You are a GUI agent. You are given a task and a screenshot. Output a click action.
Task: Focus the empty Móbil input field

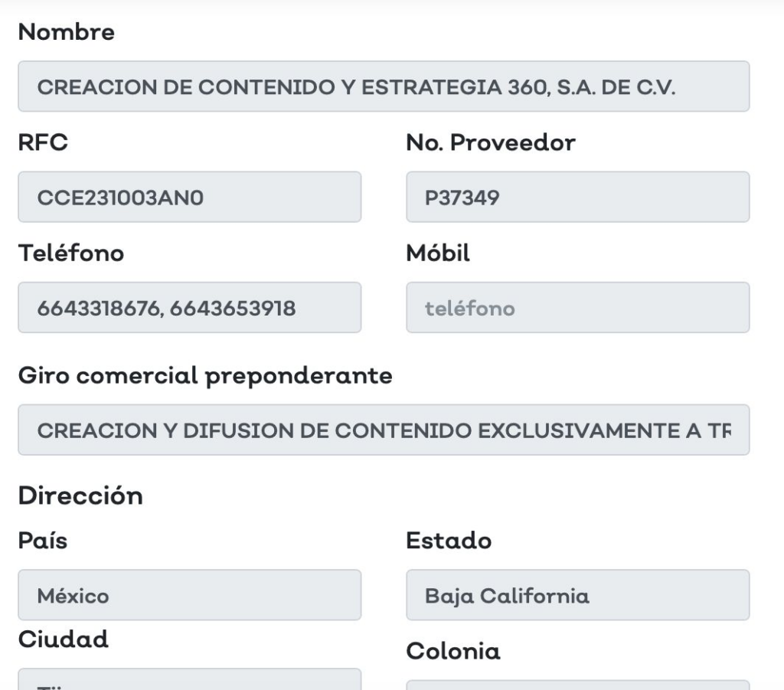pos(577,307)
